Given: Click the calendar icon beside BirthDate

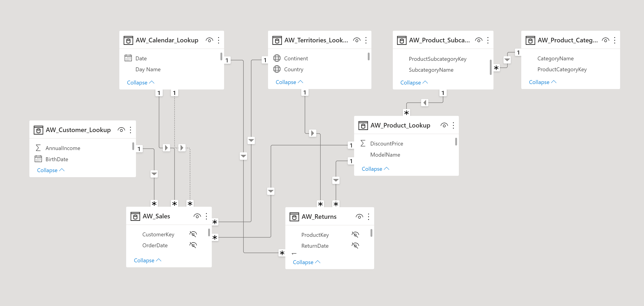Looking at the screenshot, I should 38,159.
